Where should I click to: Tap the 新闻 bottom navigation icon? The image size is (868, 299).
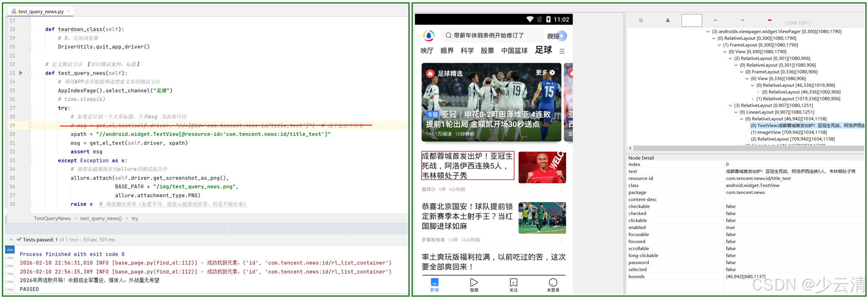click(435, 285)
